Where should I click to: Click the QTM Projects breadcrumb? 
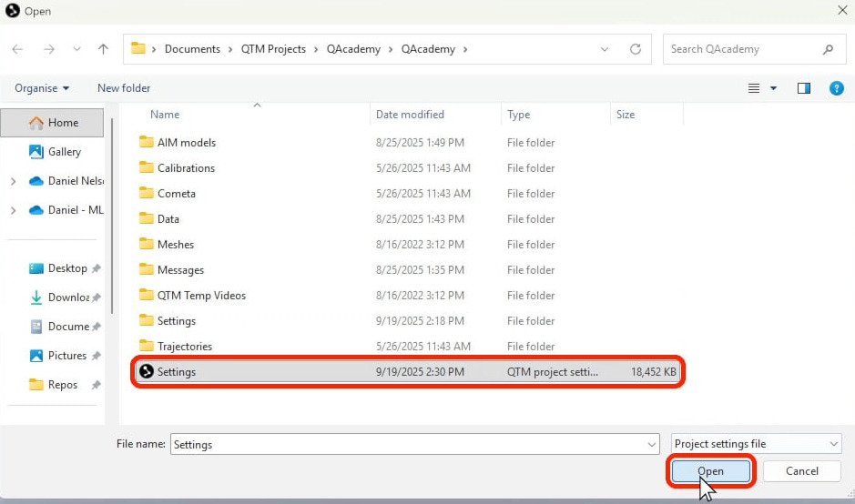(273, 49)
